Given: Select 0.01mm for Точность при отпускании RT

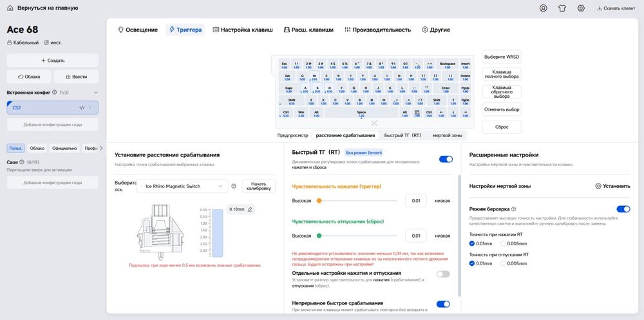Looking at the screenshot, I should click(480, 263).
